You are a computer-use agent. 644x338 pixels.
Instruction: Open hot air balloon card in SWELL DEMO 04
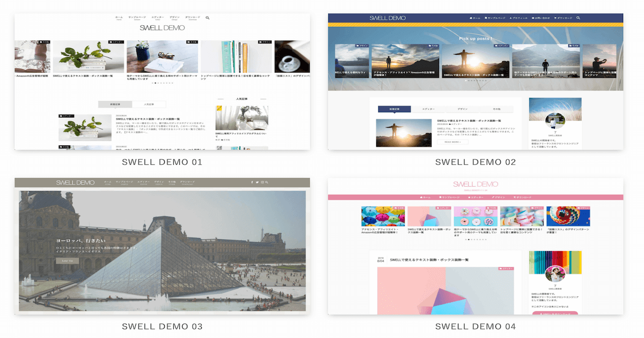click(568, 216)
